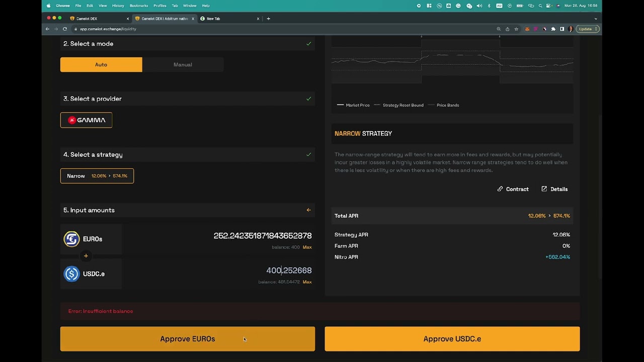Open the Bluetooth menu bar icon

click(x=489, y=6)
